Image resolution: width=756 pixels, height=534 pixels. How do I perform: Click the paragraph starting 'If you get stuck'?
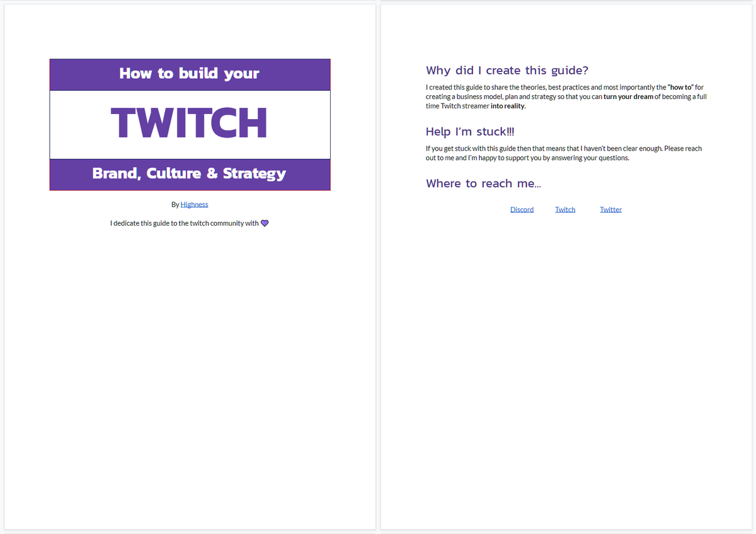[x=564, y=153]
